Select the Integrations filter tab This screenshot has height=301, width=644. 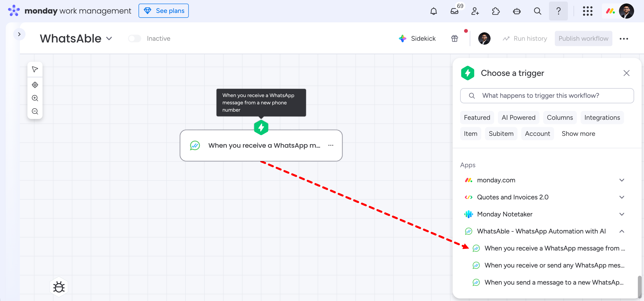pyautogui.click(x=602, y=118)
